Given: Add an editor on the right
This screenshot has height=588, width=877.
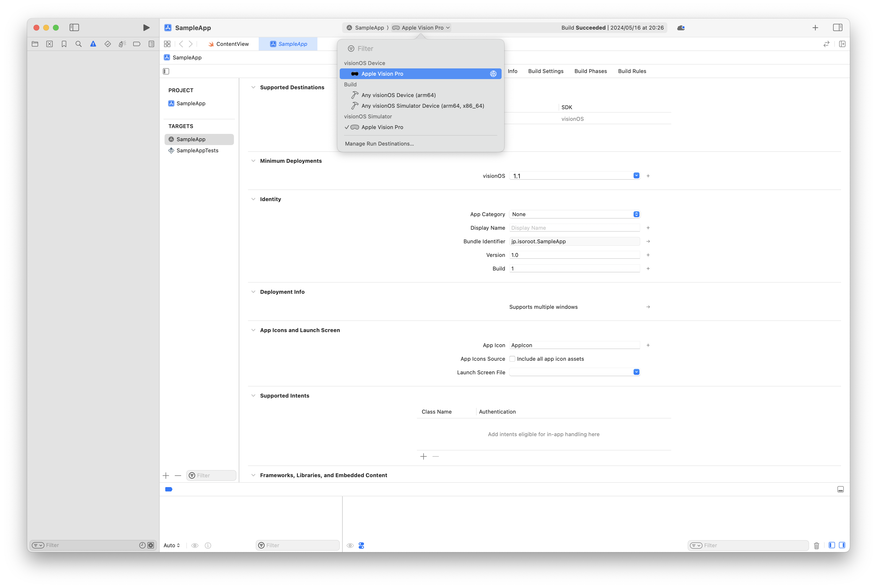Looking at the screenshot, I should [x=842, y=44].
